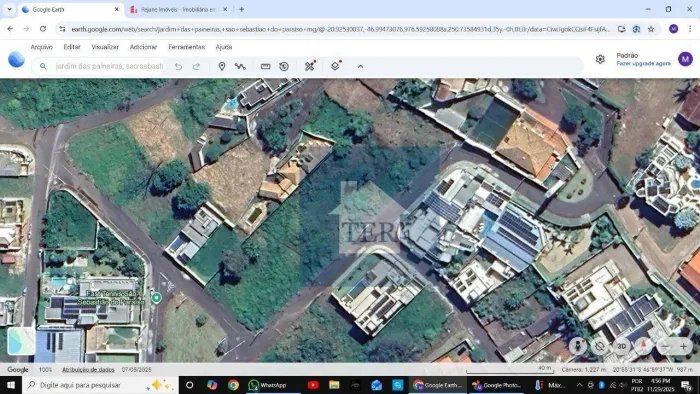Open Google Photos taskbar window
The width and height of the screenshot is (700, 394).
[496, 385]
